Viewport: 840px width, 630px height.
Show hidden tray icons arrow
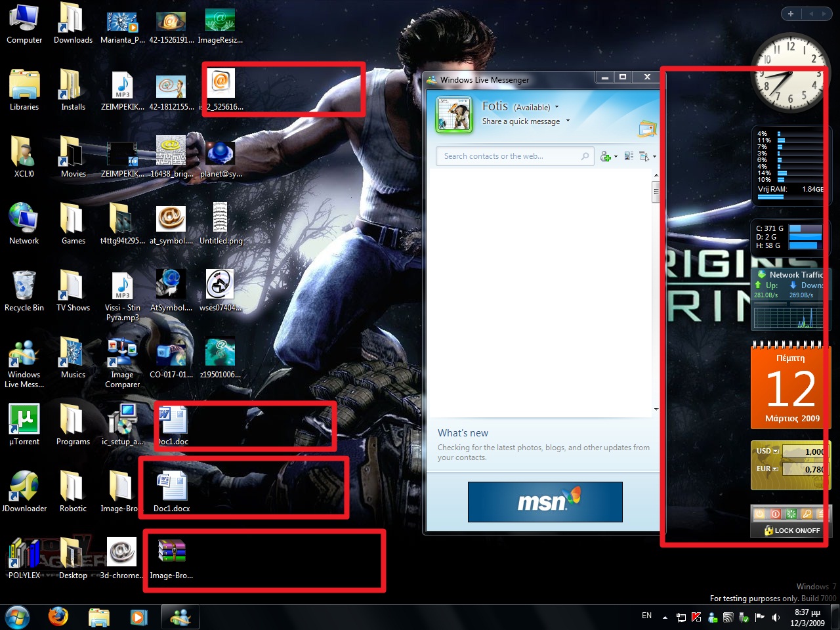665,618
